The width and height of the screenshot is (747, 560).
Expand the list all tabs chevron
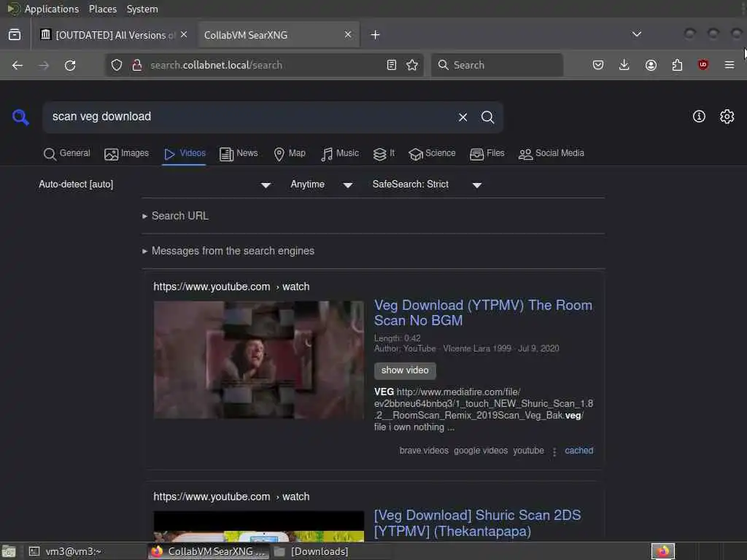click(636, 34)
